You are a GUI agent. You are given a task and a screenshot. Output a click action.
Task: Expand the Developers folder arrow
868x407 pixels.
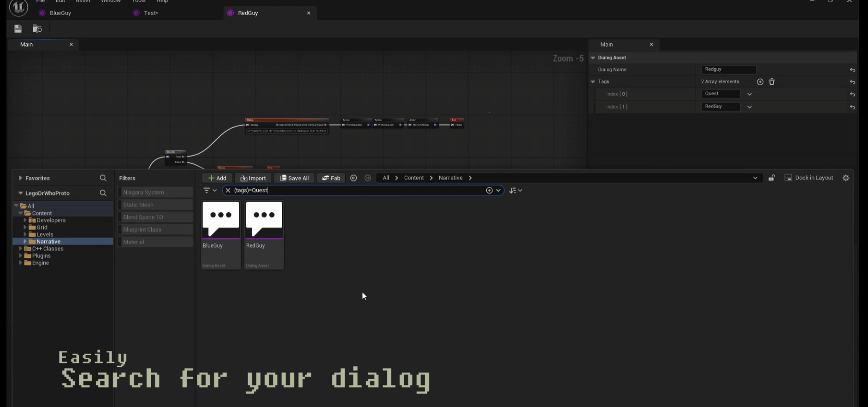point(25,221)
